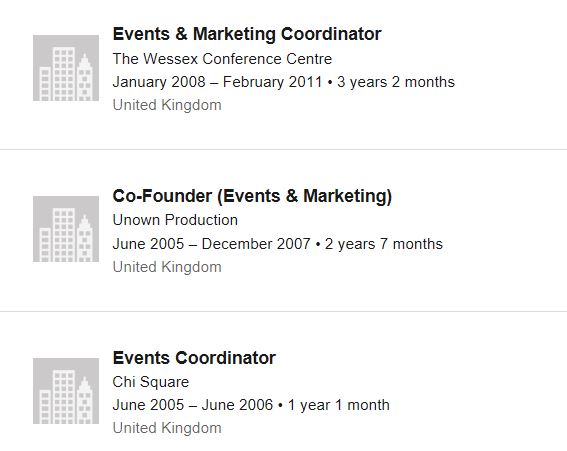567x451 pixels.
Task: Open the Chi Square company name
Action: click(151, 382)
